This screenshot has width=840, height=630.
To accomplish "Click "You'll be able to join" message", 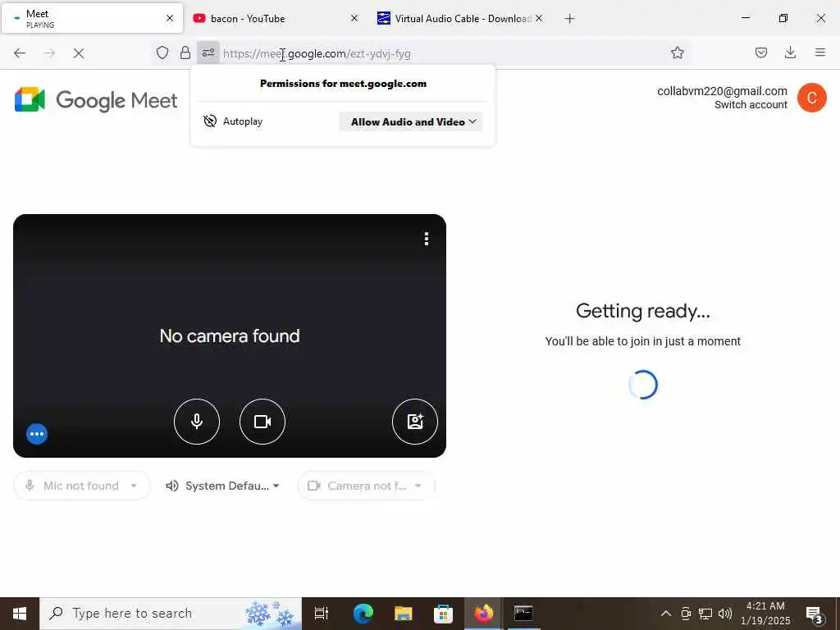I will [x=643, y=341].
